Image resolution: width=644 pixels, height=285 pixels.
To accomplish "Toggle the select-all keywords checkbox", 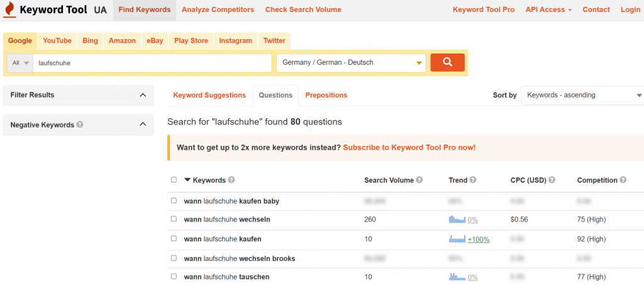I will 174,180.
